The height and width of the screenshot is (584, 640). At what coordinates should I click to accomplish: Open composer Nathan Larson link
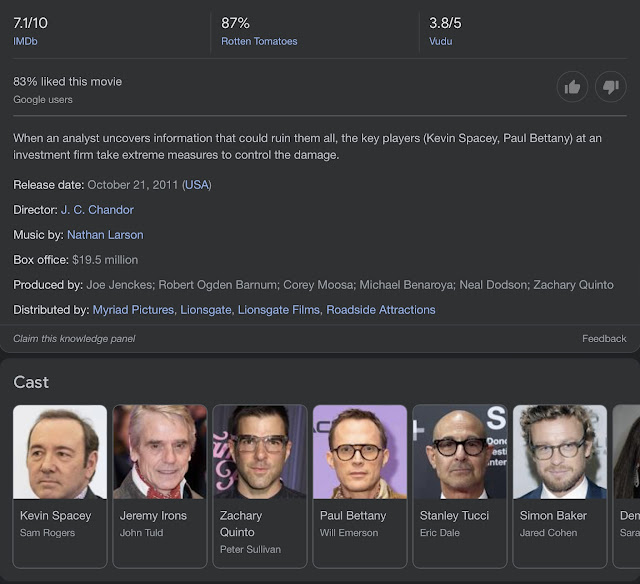[105, 235]
